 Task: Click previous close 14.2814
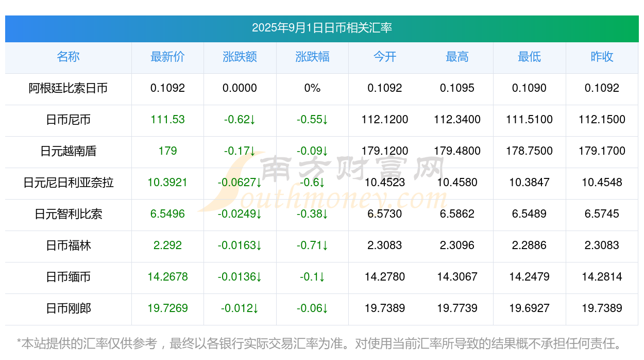pos(602,277)
